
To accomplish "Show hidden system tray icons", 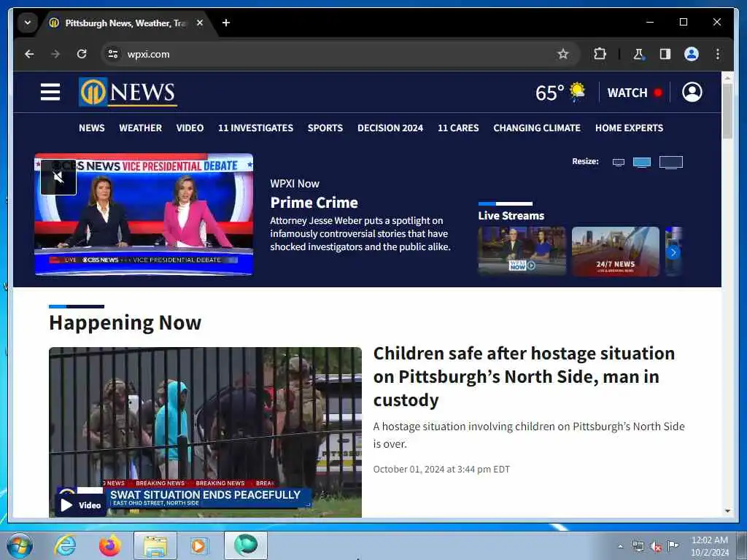I will pyautogui.click(x=620, y=546).
